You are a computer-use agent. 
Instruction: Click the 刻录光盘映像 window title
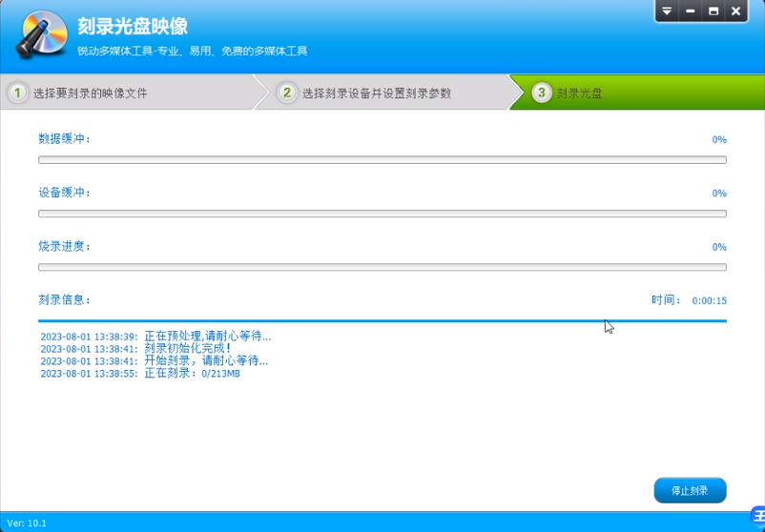coord(133,27)
